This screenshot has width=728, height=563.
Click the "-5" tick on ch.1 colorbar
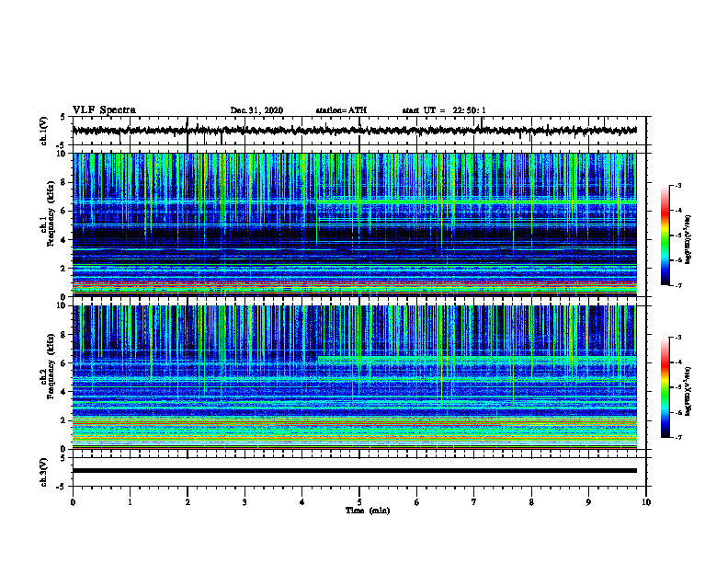(x=678, y=236)
